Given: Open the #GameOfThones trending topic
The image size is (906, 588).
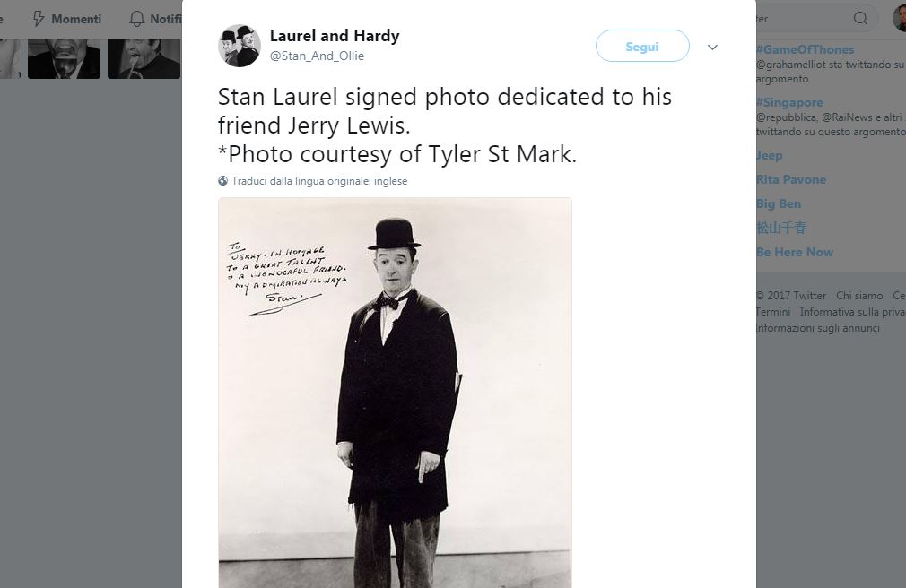Looking at the screenshot, I should (x=805, y=49).
